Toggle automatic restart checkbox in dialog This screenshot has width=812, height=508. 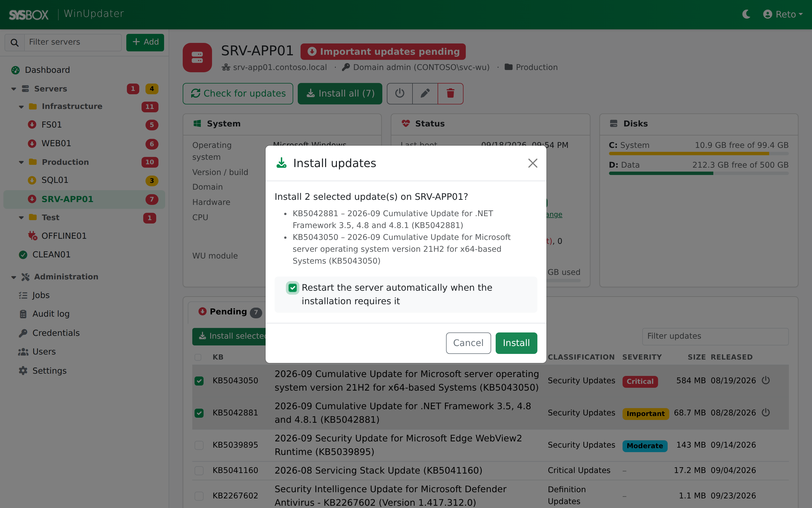(x=293, y=288)
